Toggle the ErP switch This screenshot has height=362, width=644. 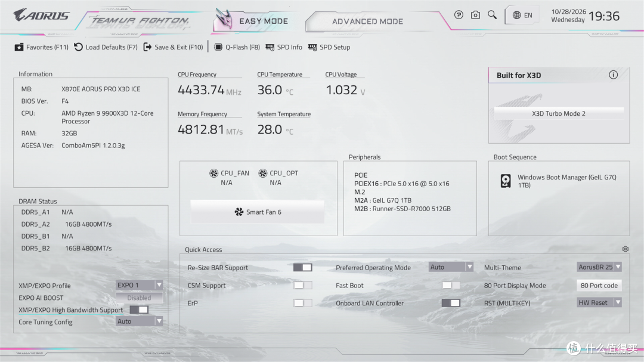[303, 303]
